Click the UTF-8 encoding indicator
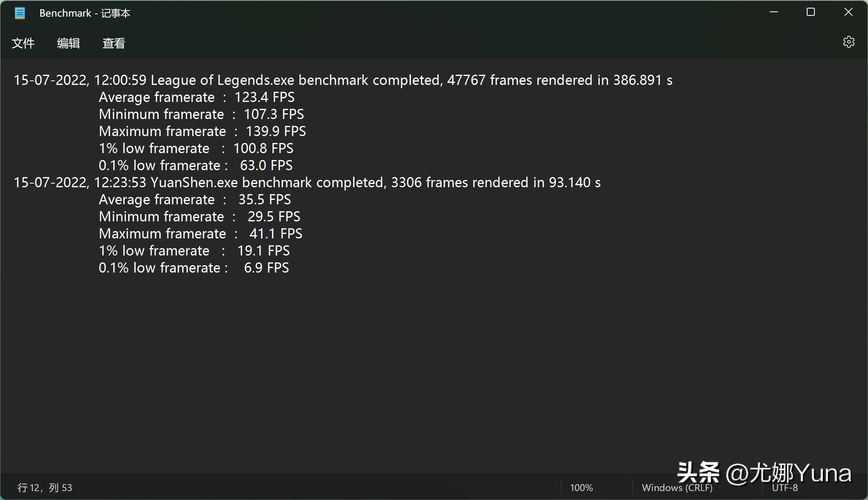 784,488
